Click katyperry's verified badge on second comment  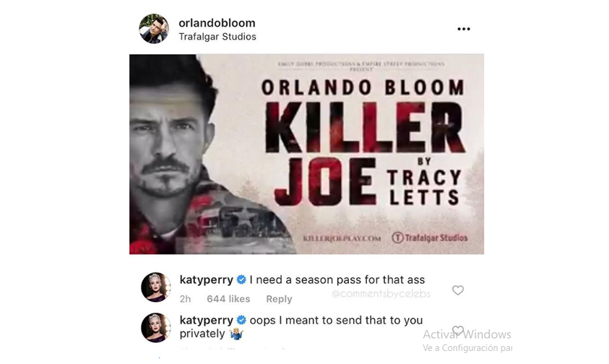(241, 320)
